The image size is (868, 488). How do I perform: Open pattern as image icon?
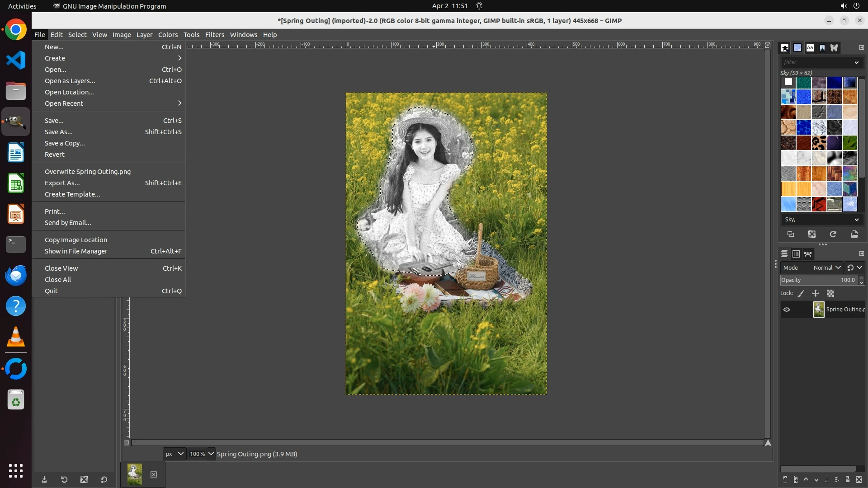[854, 234]
